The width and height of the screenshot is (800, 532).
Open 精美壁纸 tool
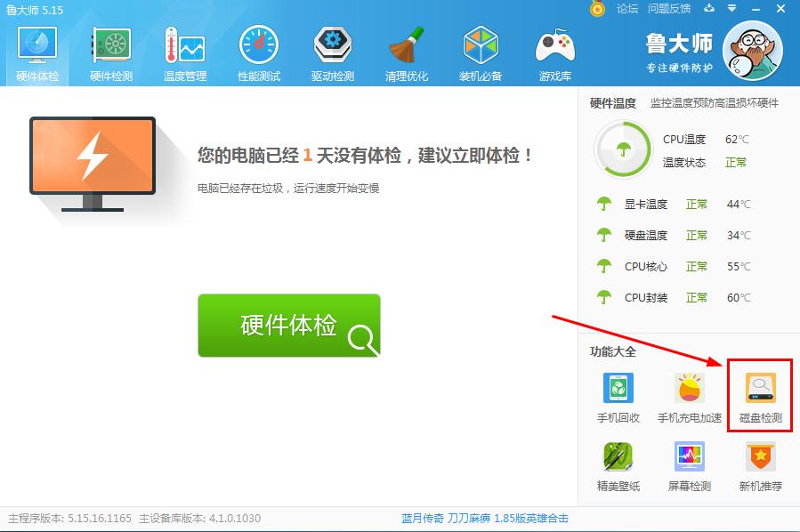pyautogui.click(x=618, y=466)
